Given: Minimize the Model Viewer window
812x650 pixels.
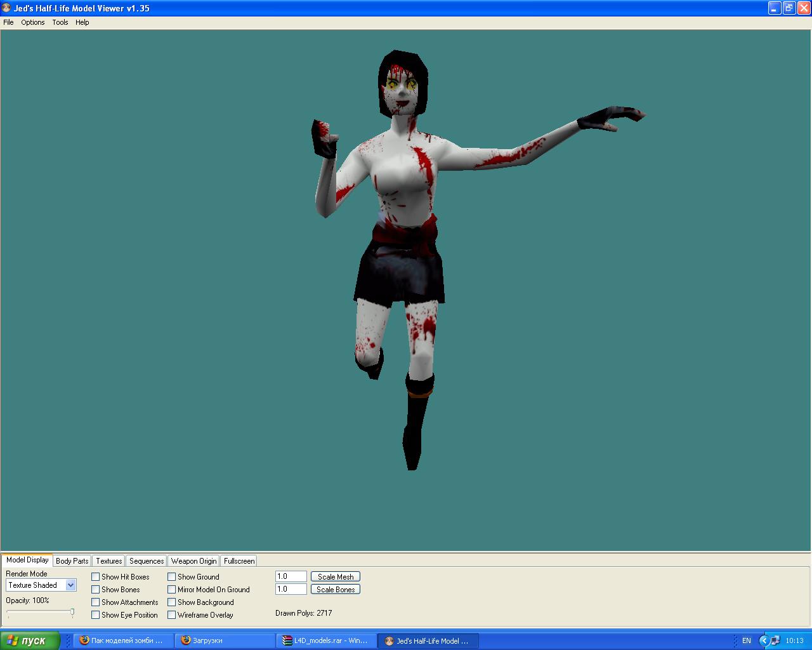Looking at the screenshot, I should (x=775, y=8).
